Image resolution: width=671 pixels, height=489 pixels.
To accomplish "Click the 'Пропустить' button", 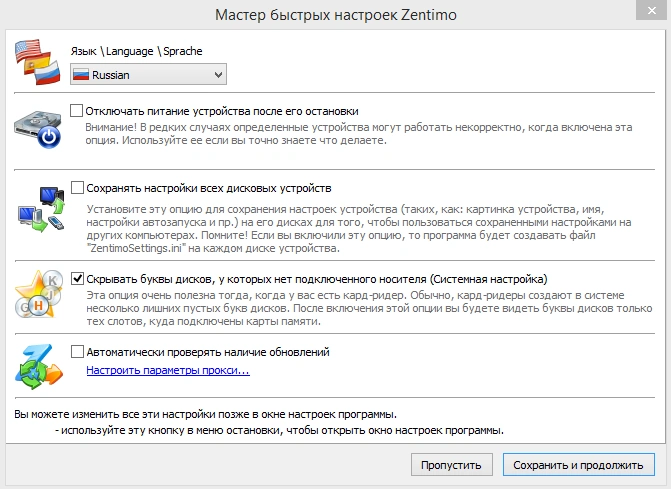I will [x=451, y=465].
